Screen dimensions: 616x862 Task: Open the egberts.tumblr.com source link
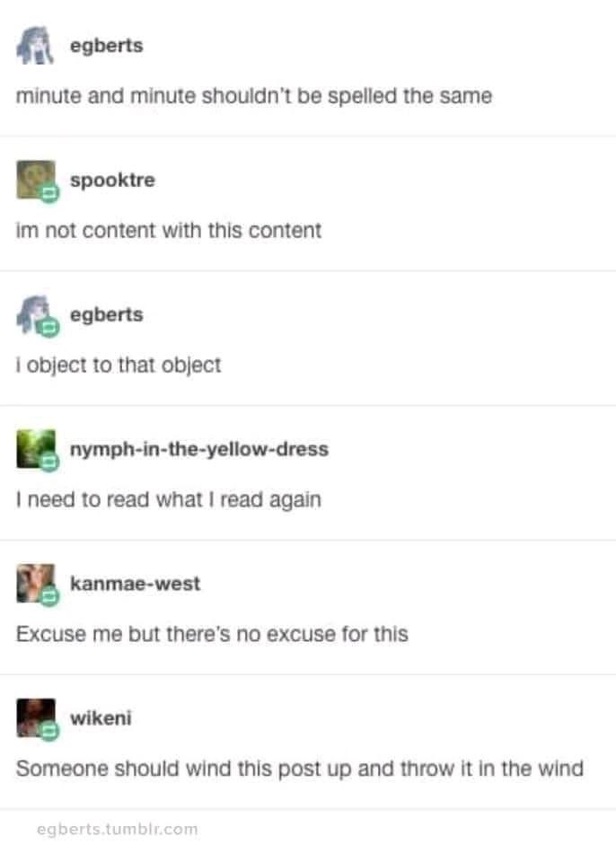[x=117, y=829]
